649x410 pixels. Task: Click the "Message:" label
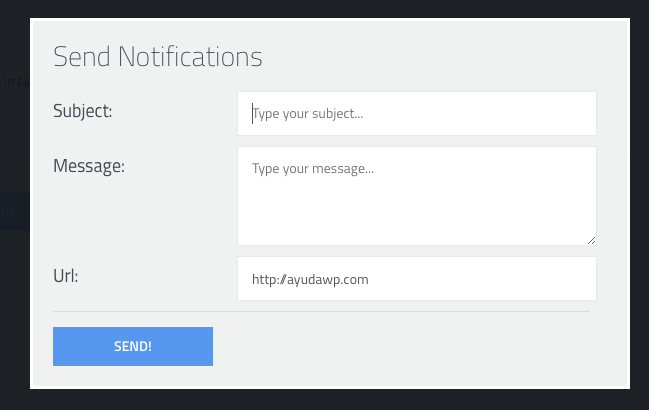pos(88,166)
